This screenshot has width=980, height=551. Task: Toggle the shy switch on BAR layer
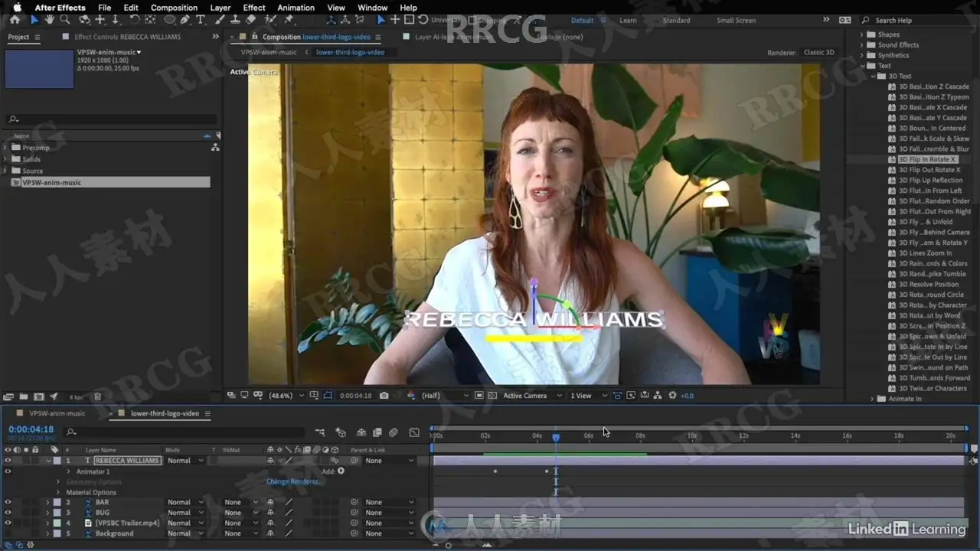270,502
